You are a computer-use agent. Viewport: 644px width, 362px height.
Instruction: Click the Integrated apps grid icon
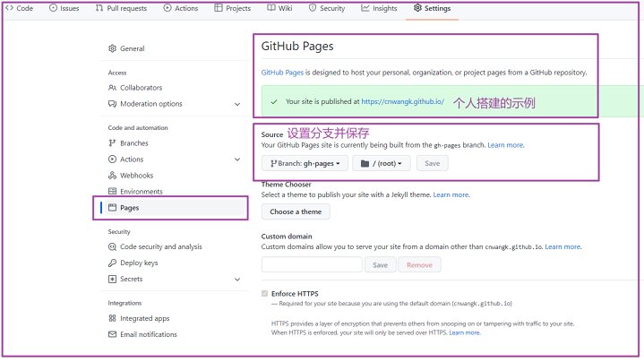112,318
